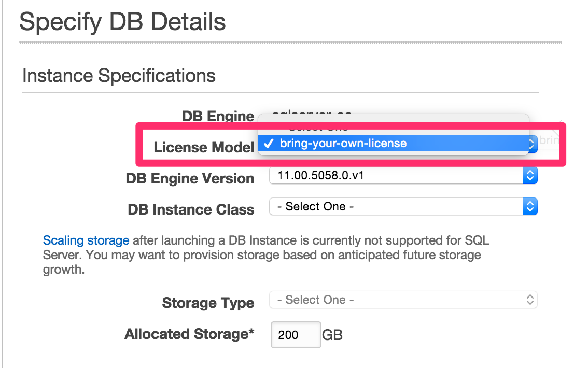588x368 pixels.
Task: Open the DB Engine Version dropdown
Action: 399,176
